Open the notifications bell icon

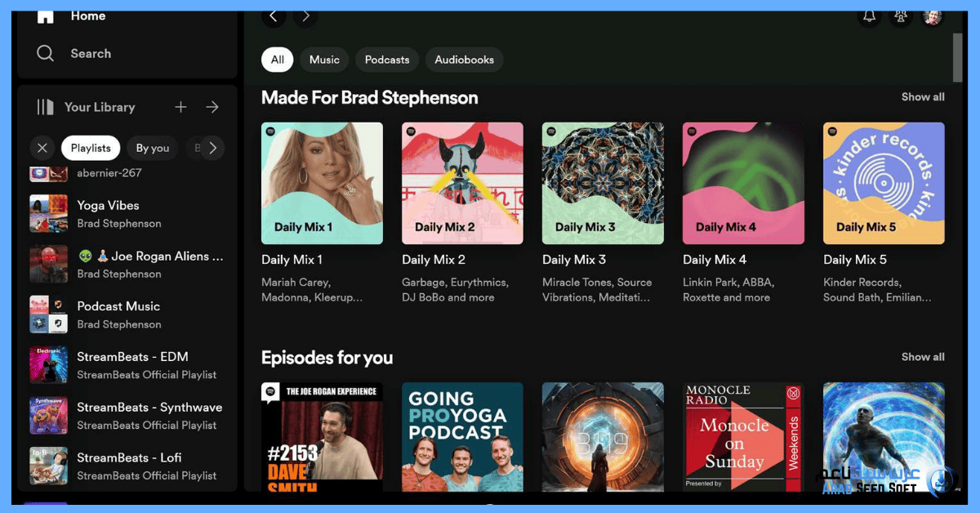870,16
